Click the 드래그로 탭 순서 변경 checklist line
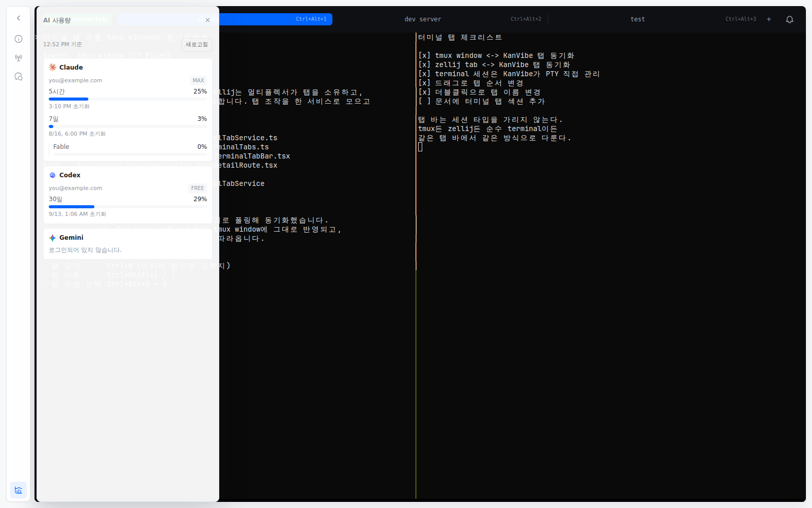This screenshot has width=812, height=508. coord(470,83)
